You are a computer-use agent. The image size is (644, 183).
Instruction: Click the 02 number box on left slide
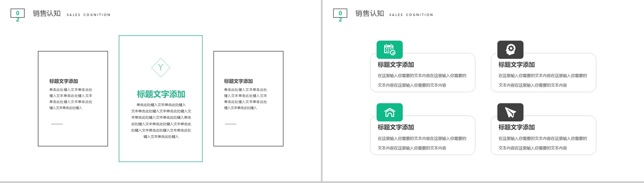tap(18, 14)
